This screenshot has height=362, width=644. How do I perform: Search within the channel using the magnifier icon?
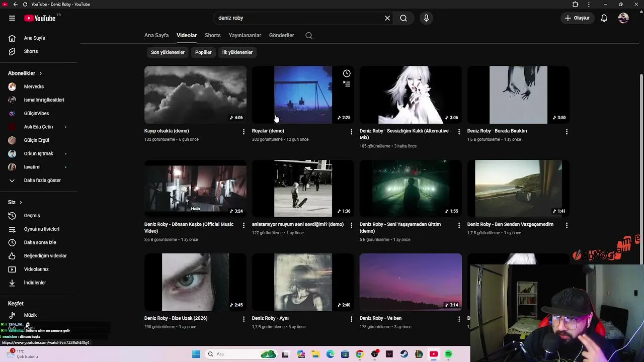(309, 36)
